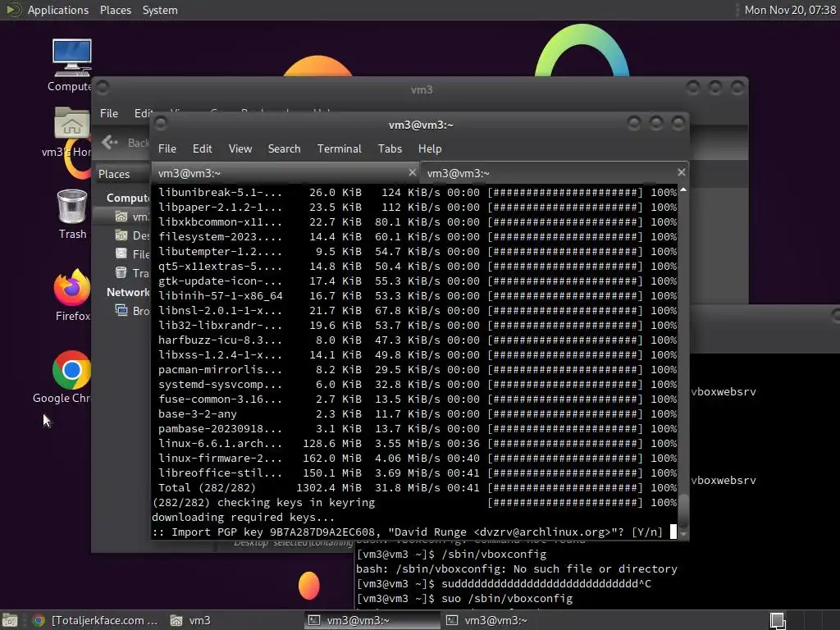Open the terminal Help menu
This screenshot has height=630, width=840.
click(430, 149)
